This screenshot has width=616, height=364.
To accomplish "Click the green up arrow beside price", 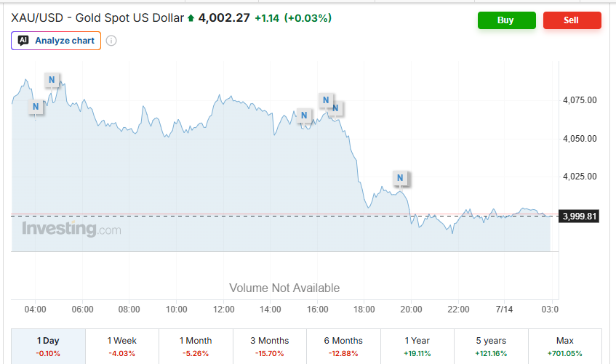I will tap(191, 18).
